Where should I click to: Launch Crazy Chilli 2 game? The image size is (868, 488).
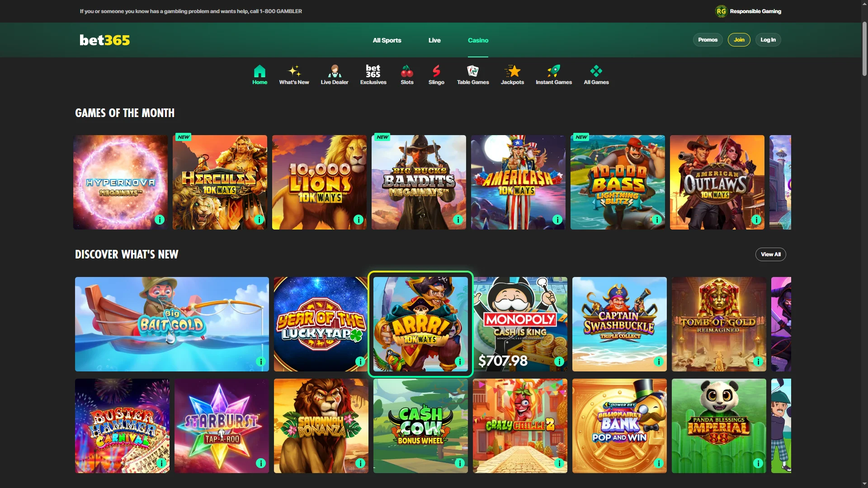520,426
